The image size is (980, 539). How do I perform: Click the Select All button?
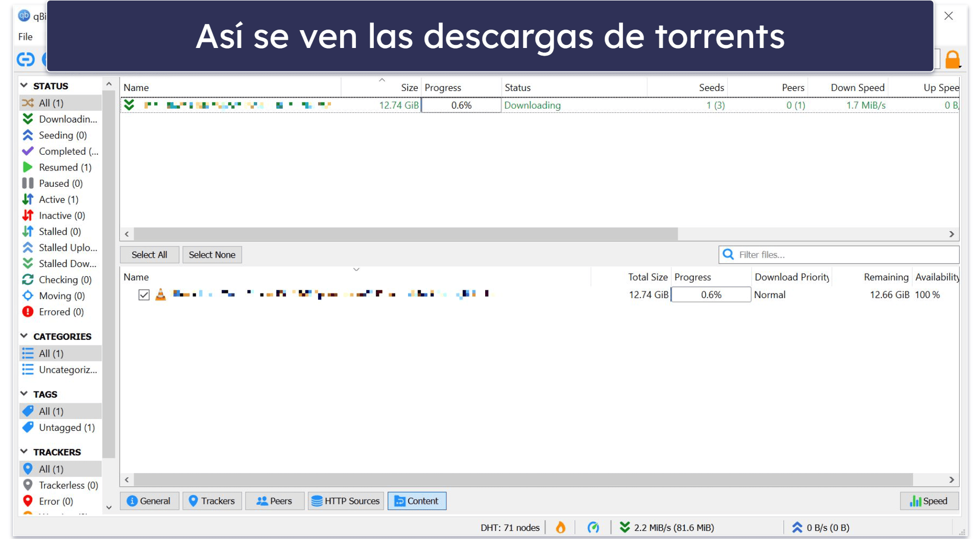point(149,255)
